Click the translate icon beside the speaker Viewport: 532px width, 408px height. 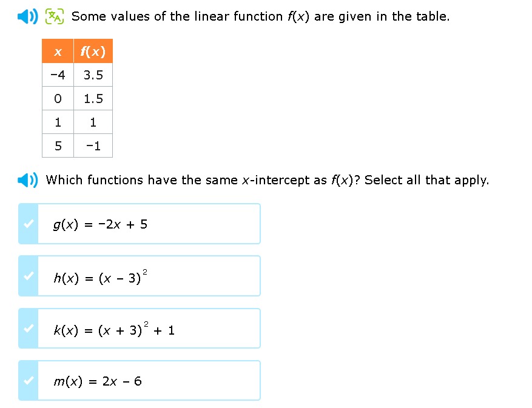pyautogui.click(x=54, y=16)
